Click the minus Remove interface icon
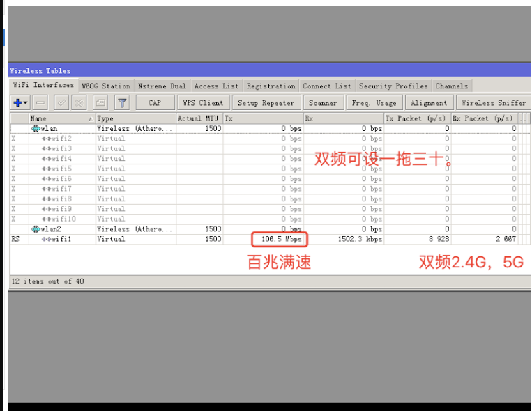Viewport: 532px width, 411px height. pyautogui.click(x=40, y=103)
